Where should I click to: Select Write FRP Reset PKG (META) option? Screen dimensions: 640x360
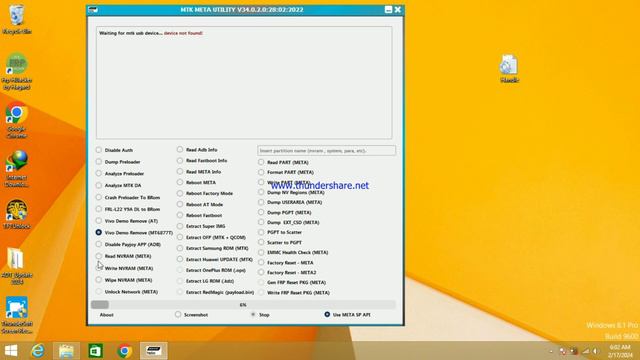(294, 293)
